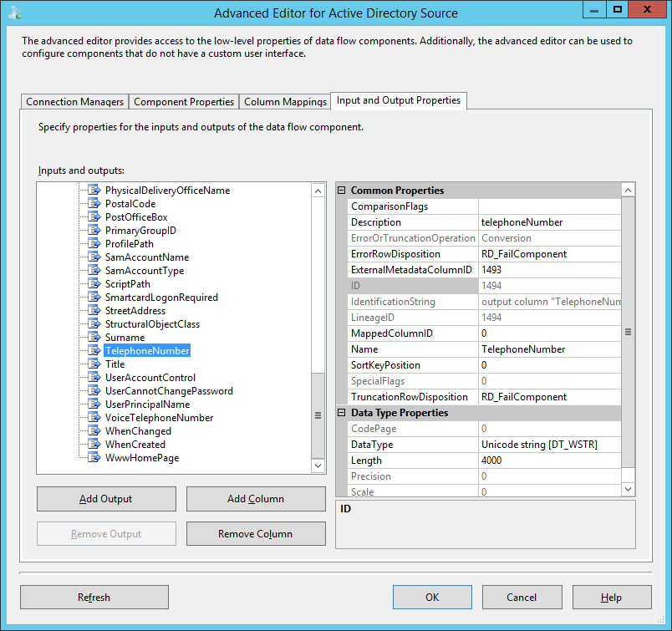Confirm changes with the OK button

pos(432,597)
